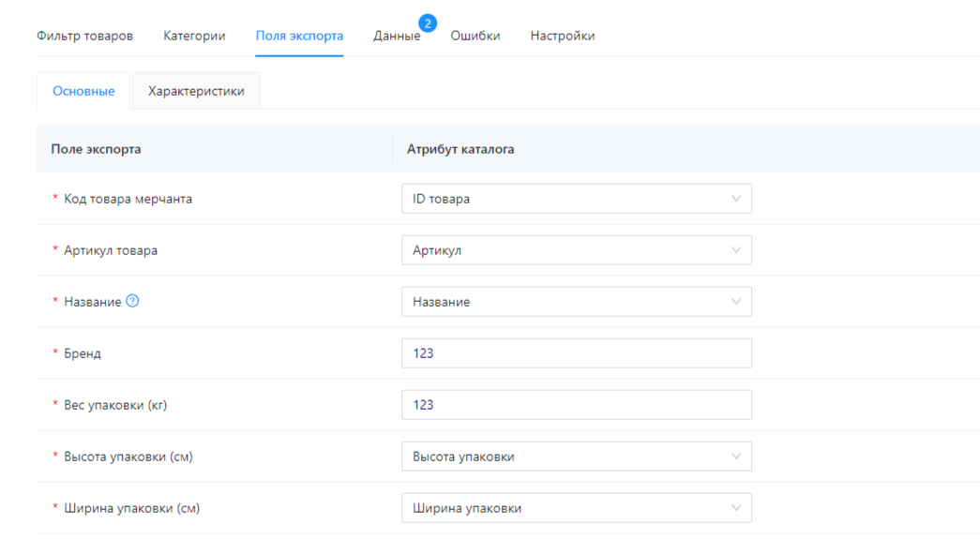Expand the Ширина упаковки dropdown
The width and height of the screenshot is (980, 539).
click(576, 508)
